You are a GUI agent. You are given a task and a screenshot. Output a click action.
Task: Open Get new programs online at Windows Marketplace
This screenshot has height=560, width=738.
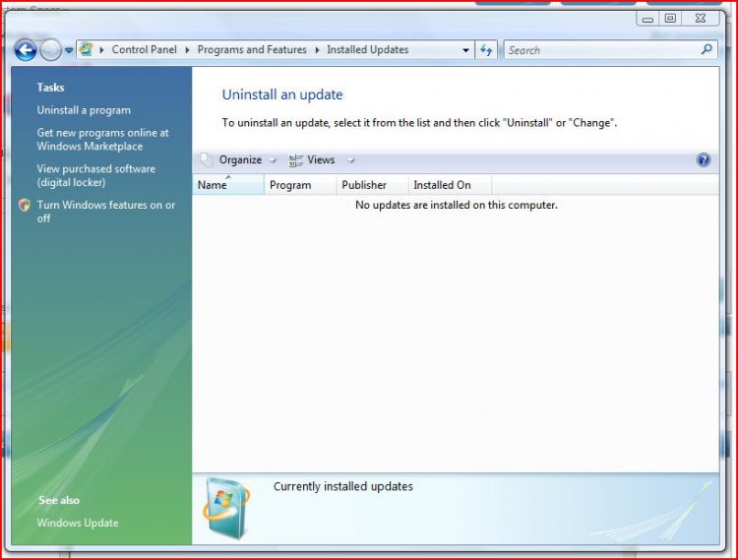click(x=102, y=140)
